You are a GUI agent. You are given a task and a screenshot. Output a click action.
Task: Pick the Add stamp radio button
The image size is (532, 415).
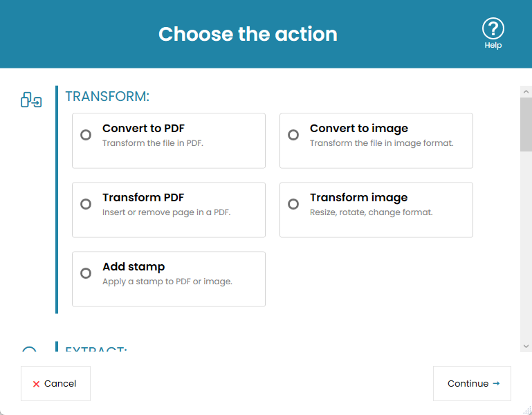(x=86, y=273)
